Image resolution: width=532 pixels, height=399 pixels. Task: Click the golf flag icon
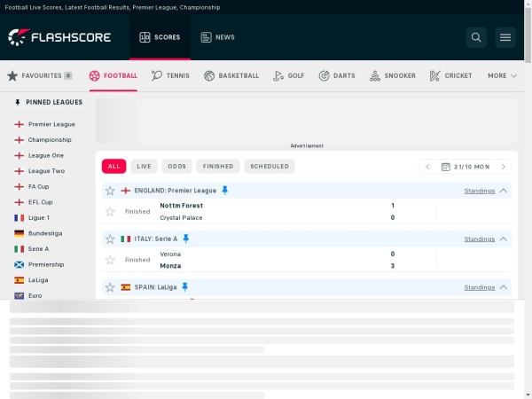(278, 75)
